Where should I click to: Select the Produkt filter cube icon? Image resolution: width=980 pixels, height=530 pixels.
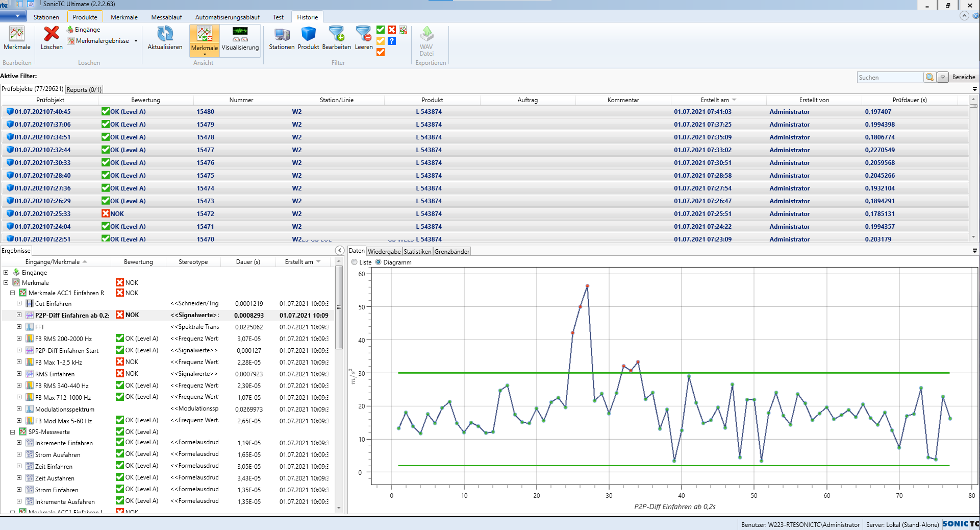coord(308,36)
